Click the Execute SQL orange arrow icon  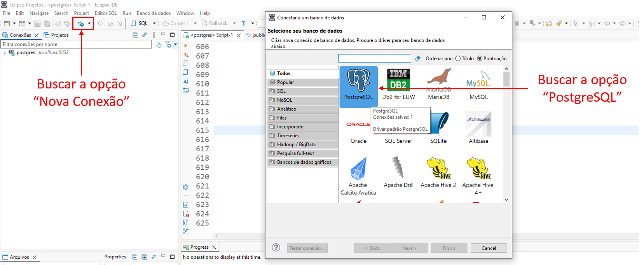tap(186, 46)
